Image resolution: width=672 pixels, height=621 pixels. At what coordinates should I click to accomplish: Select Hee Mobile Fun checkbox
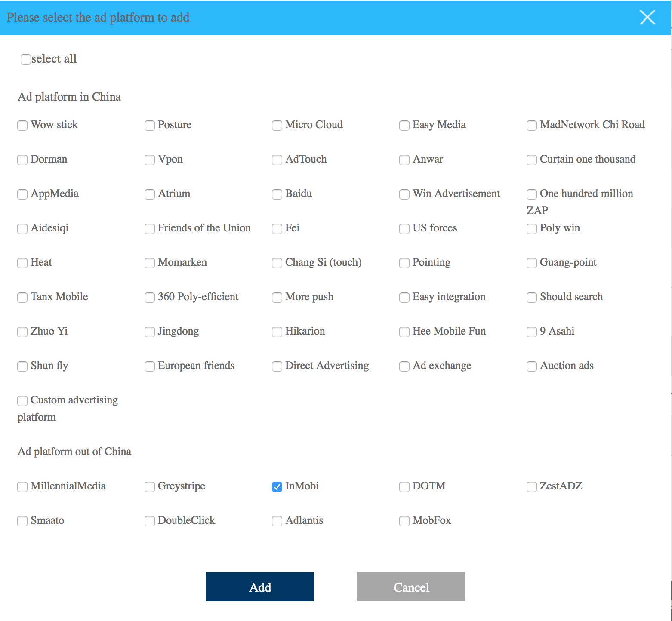pyautogui.click(x=404, y=332)
